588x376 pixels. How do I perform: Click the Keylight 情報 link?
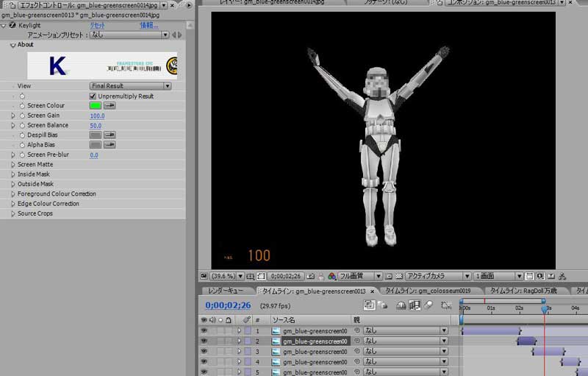coord(149,26)
